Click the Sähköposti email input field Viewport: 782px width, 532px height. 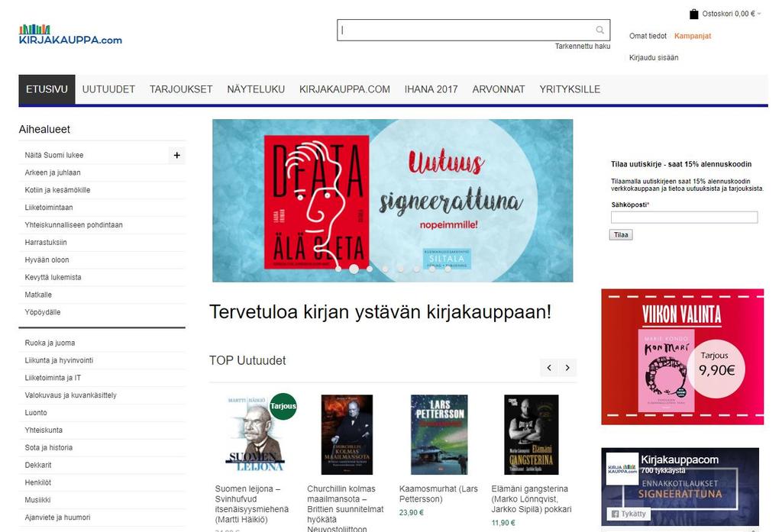[x=684, y=217]
